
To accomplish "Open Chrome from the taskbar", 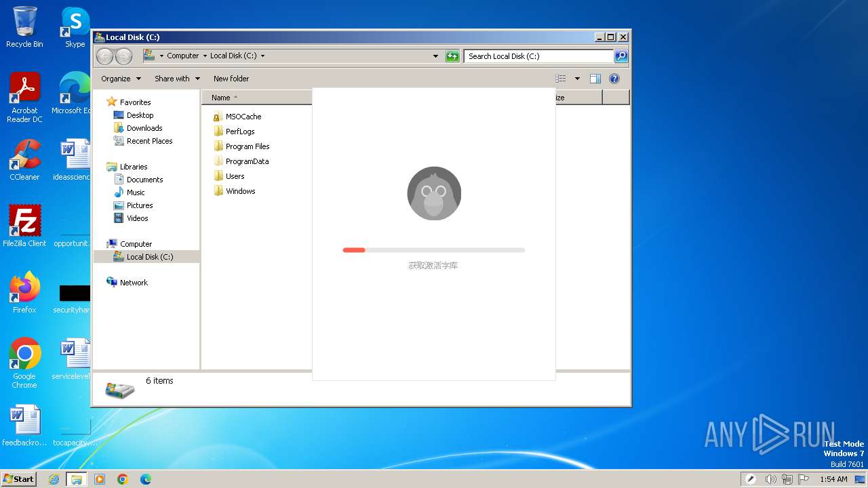I will [123, 479].
